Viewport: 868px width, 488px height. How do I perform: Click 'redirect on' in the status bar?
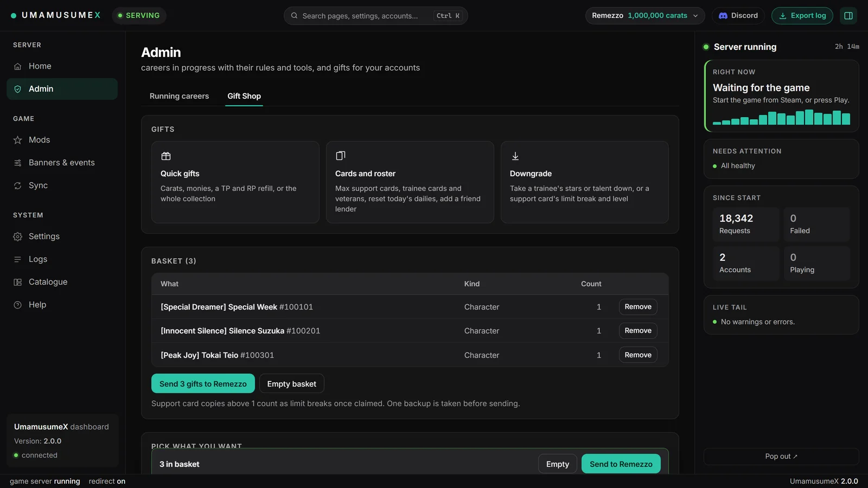107,481
